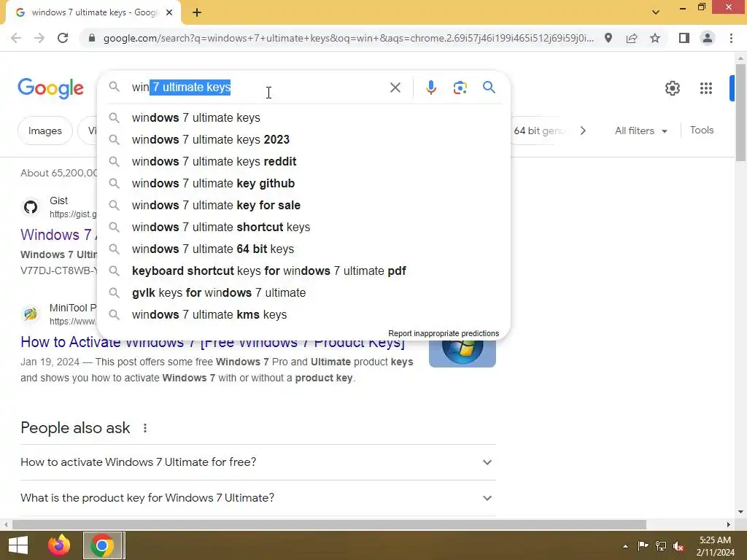Open Chrome three-dot menu
This screenshot has width=747, height=560.
[x=731, y=38]
